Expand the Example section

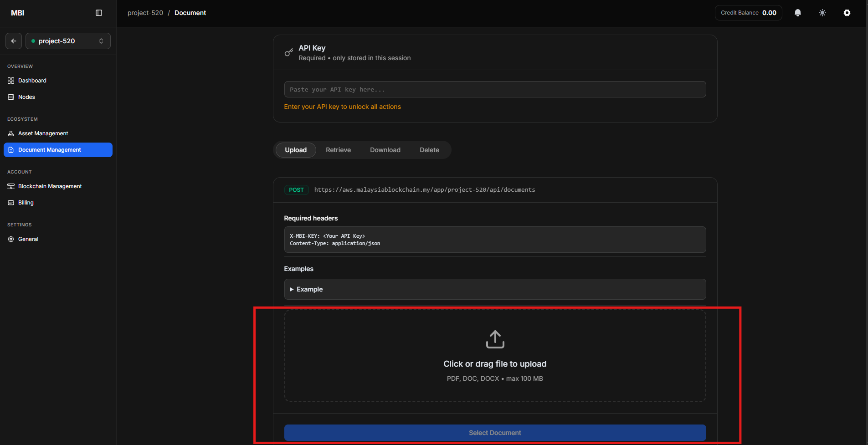click(309, 289)
